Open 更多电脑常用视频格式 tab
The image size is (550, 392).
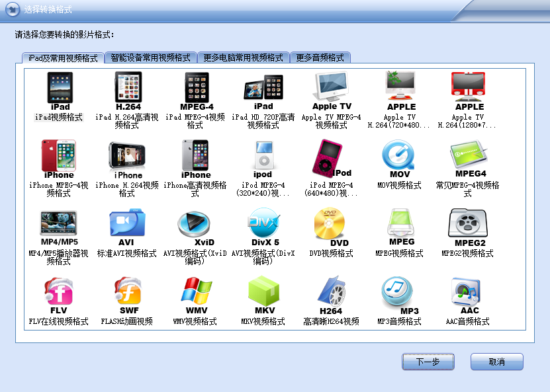243,58
